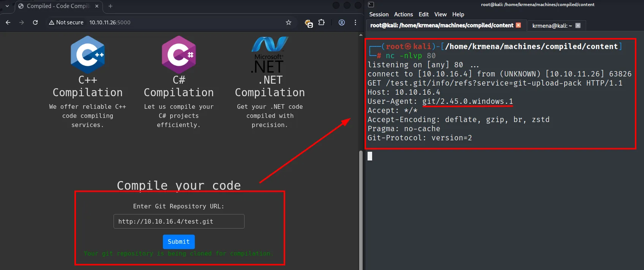Click the cookie extension icon in toolbar

[309, 23]
